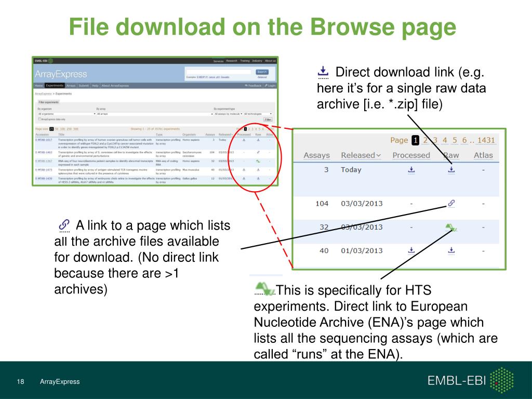Click the Processed column header, enlarged panel
Image resolution: width=532 pixels, height=399 pixels.
coord(411,155)
